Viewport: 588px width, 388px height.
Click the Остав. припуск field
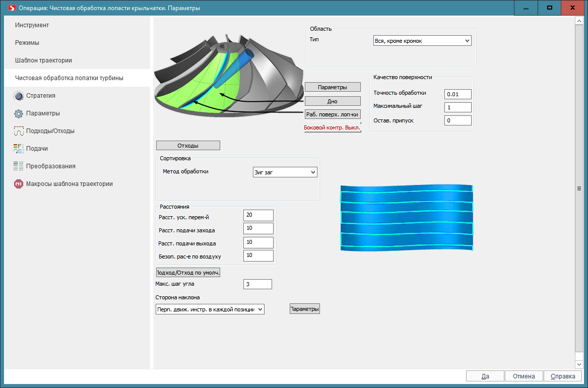click(458, 120)
